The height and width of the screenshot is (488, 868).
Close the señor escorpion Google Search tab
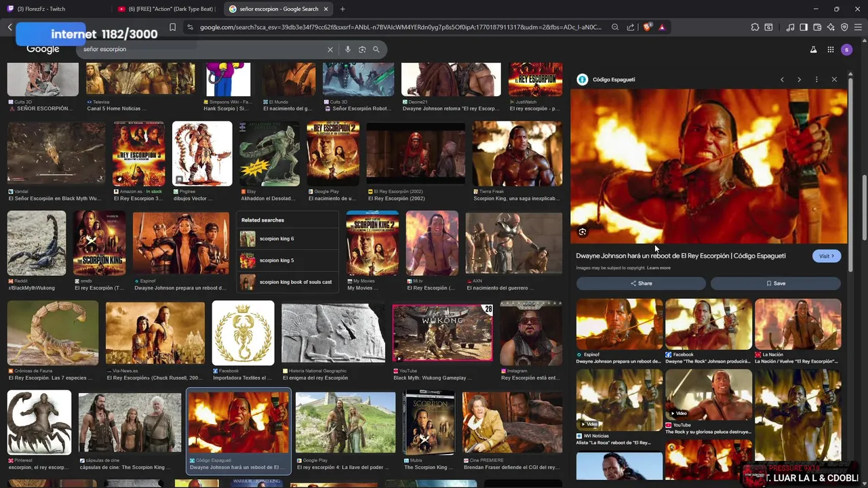(x=326, y=9)
